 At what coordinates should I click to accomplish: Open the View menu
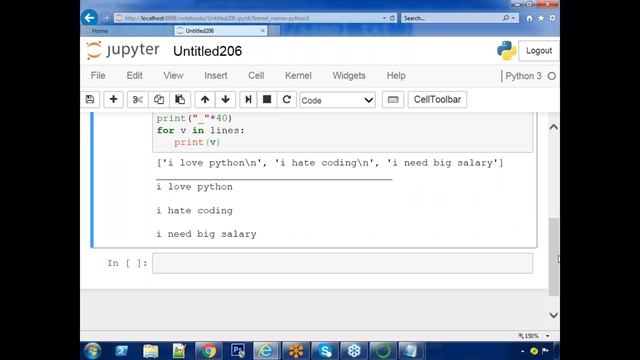click(x=173, y=76)
